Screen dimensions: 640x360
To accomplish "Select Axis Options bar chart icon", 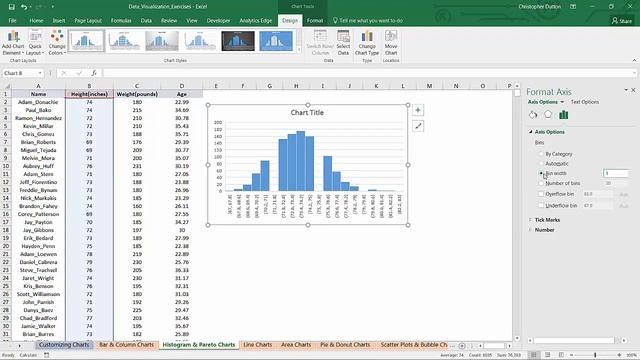I will pos(564,115).
